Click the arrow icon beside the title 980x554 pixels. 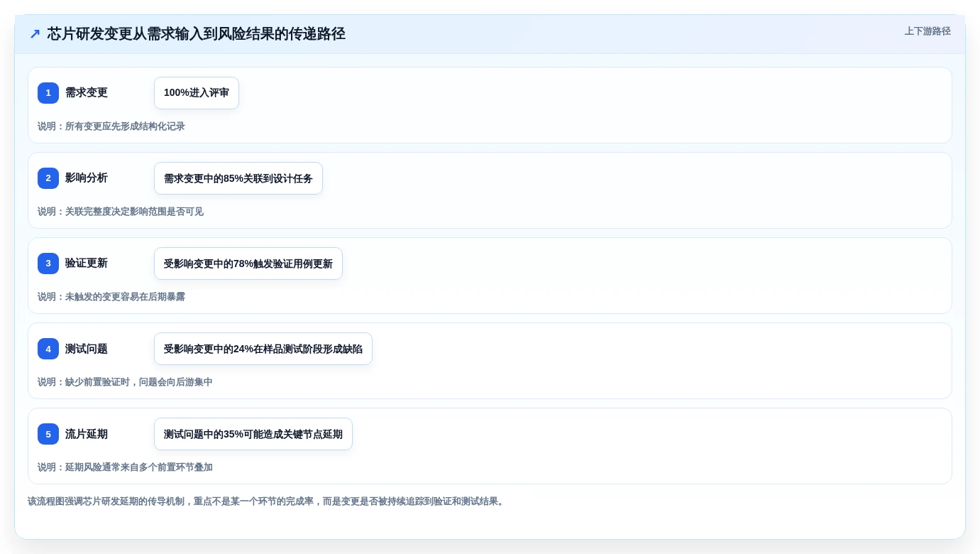[x=35, y=34]
